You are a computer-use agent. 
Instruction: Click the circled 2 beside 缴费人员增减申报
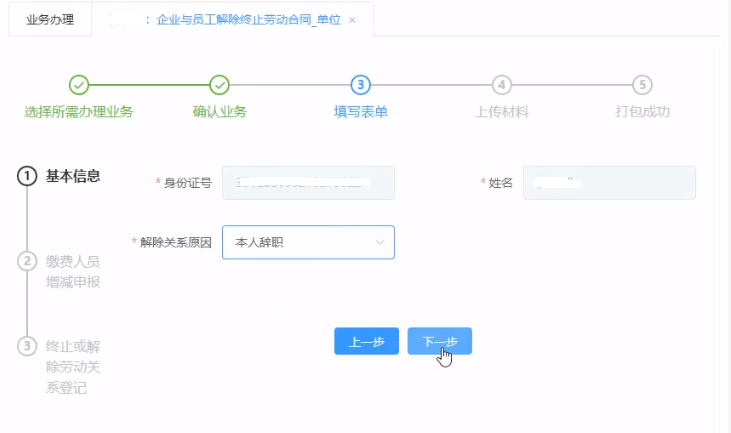click(27, 262)
